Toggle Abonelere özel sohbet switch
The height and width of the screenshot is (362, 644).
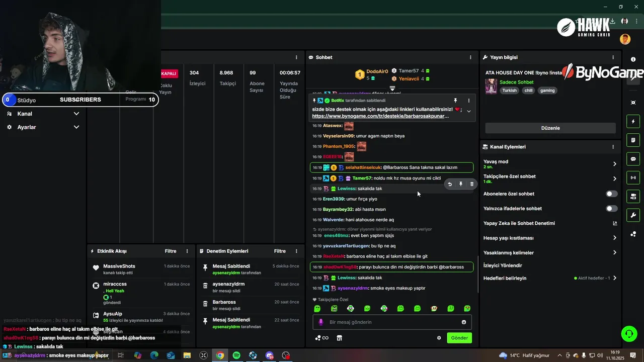[x=612, y=194]
